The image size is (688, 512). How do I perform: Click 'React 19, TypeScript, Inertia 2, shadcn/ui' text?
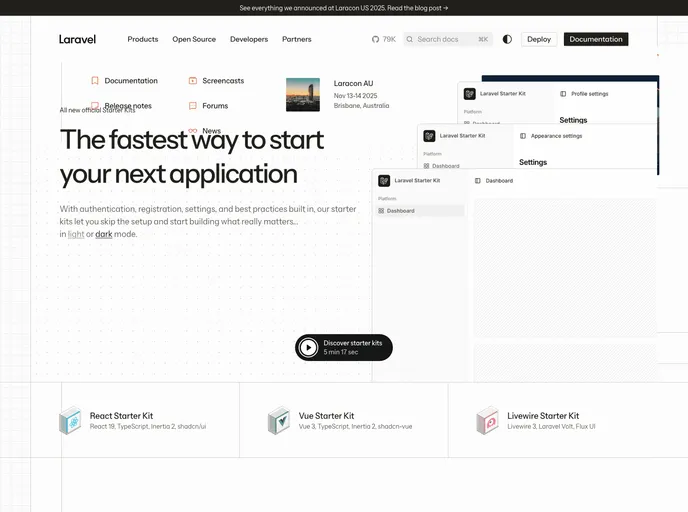coord(147,426)
